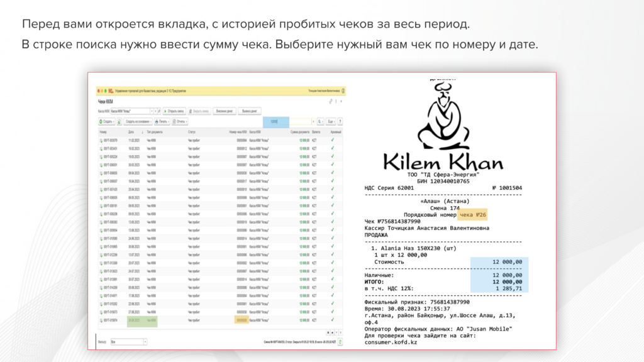The image size is (644, 362).
Task: Click the Открыть смену button
Action: tap(175, 111)
